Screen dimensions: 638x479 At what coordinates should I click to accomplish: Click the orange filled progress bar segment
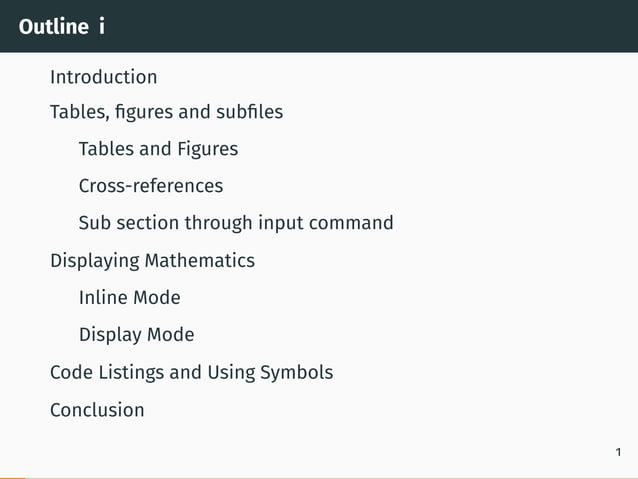[12, 477]
